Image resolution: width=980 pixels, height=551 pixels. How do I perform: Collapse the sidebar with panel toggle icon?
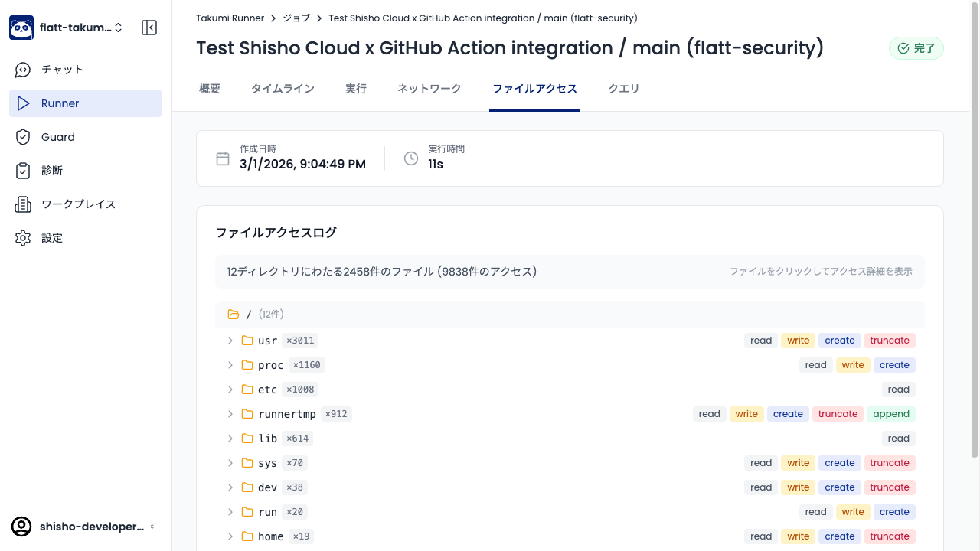tap(149, 28)
